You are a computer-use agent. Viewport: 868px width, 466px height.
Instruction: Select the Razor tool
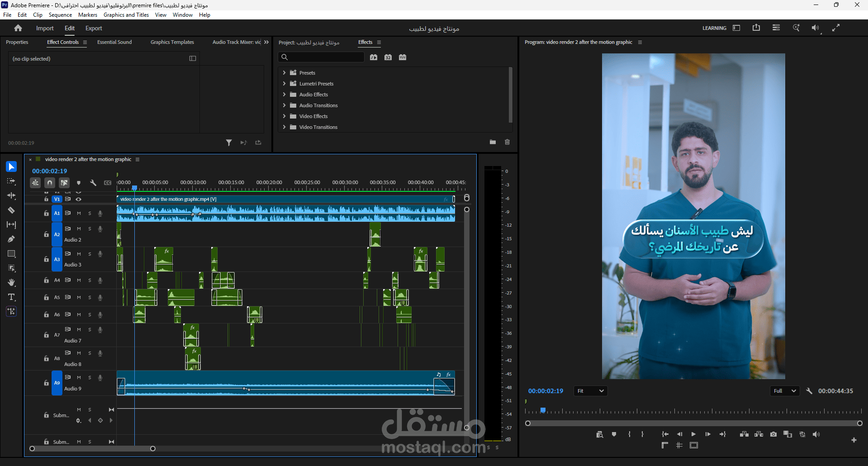point(11,210)
